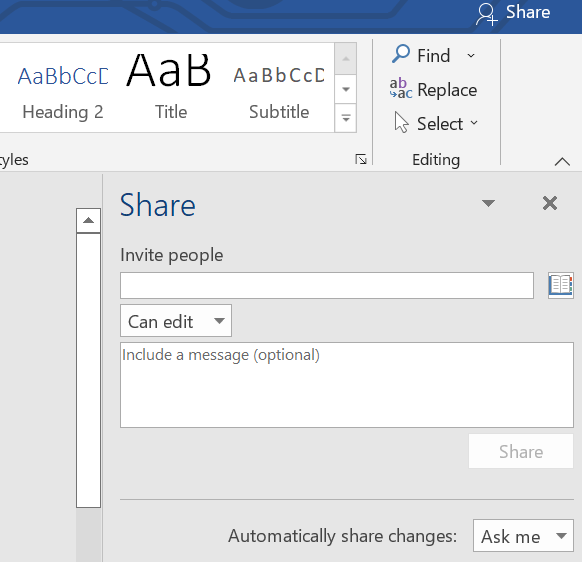
Task: Open the address book icon beside invite field
Action: (561, 285)
